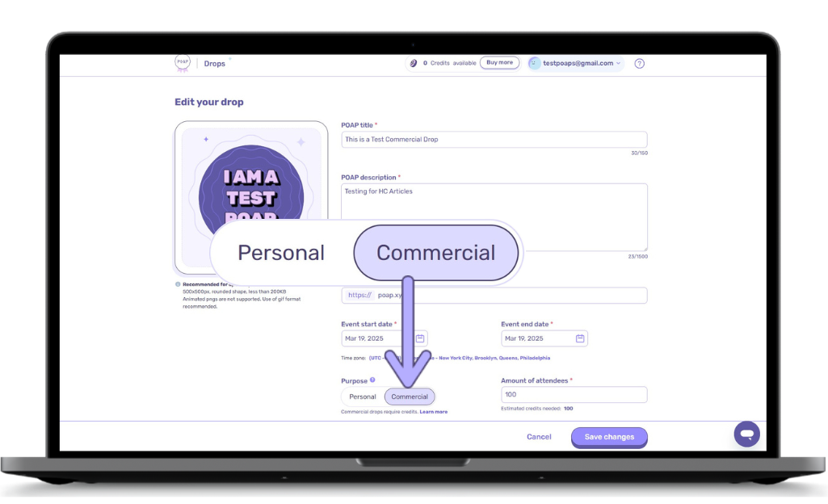
Task: Change the time zone selection link
Action: tap(494, 358)
